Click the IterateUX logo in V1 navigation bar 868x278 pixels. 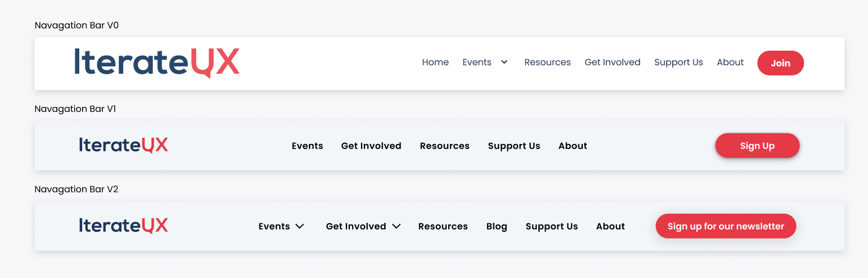[123, 145]
